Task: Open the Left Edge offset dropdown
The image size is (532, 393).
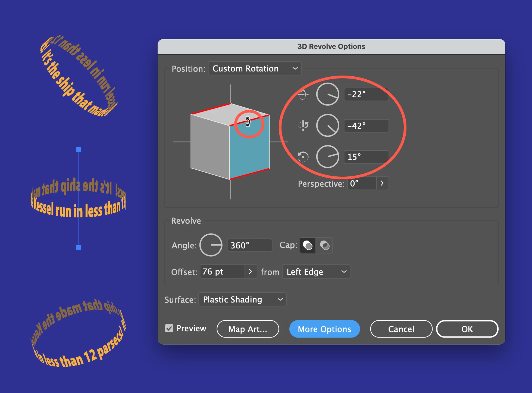Action: [316, 272]
